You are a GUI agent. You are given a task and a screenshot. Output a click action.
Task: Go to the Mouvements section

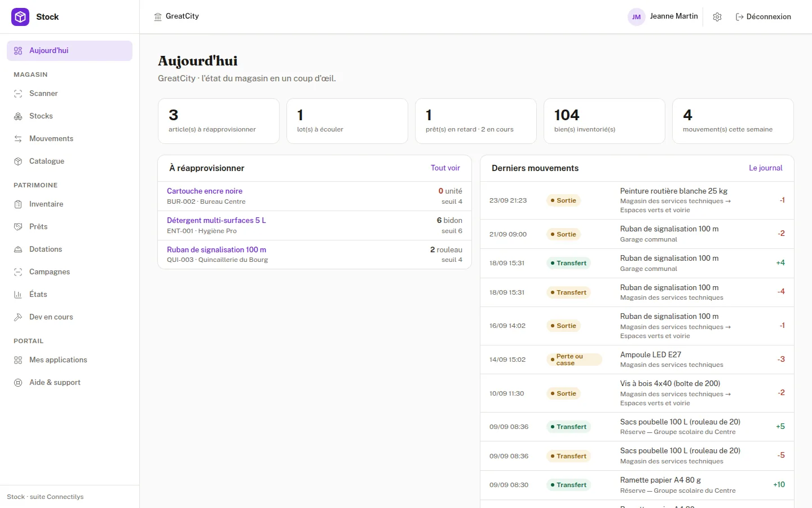tap(69, 139)
